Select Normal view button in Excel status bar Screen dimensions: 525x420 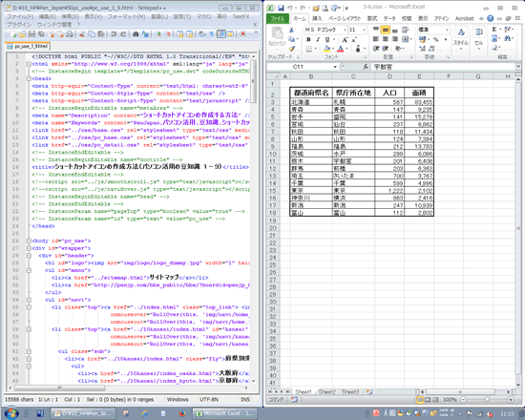420,400
